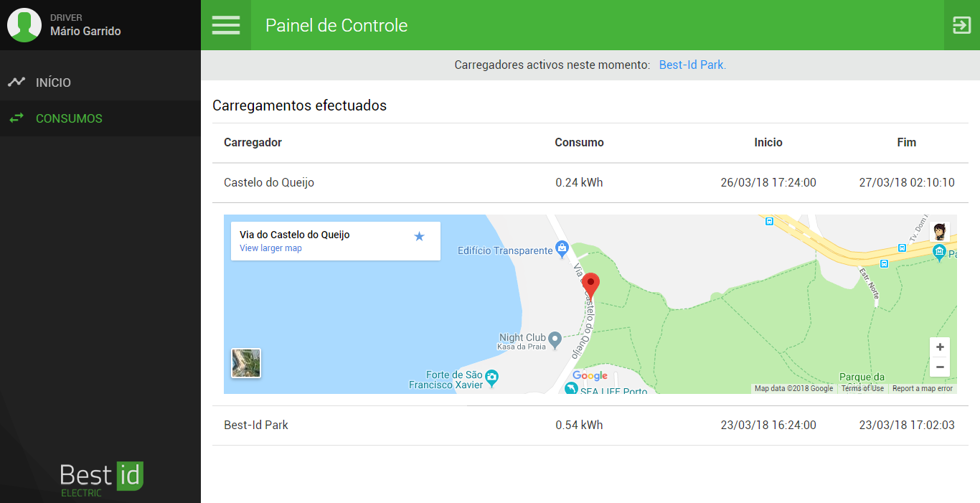Click the Carregador column header
980x503 pixels.
[x=253, y=142]
